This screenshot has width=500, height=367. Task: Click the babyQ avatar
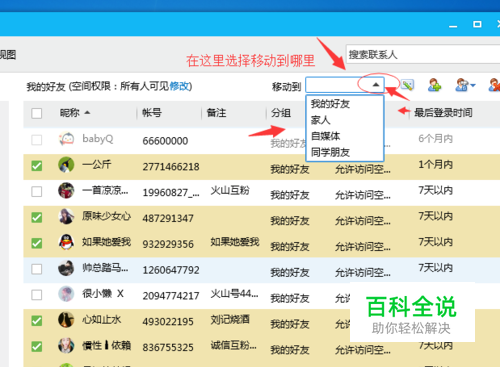click(x=66, y=139)
